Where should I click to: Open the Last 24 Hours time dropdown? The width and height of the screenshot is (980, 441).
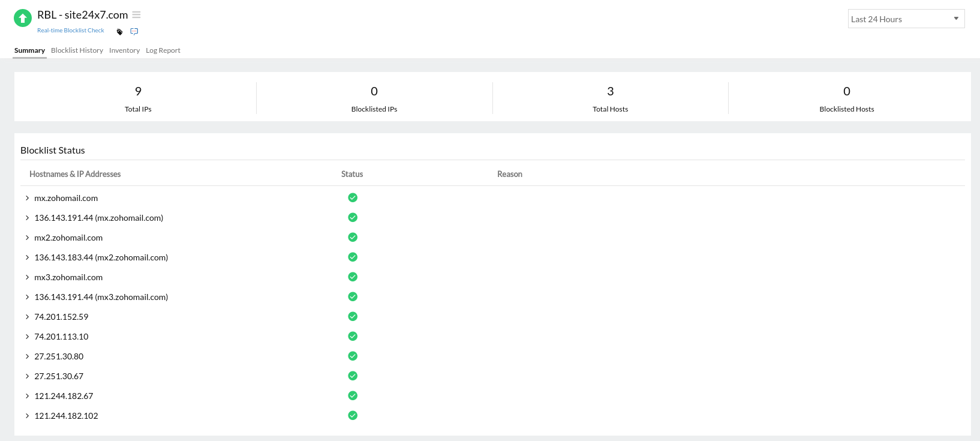906,19
